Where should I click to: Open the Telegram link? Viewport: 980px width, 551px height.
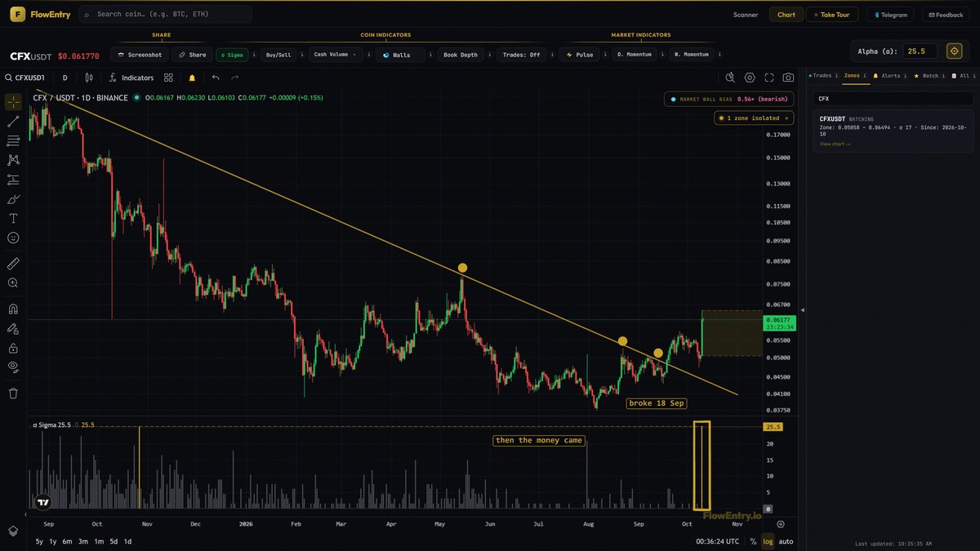pos(889,15)
